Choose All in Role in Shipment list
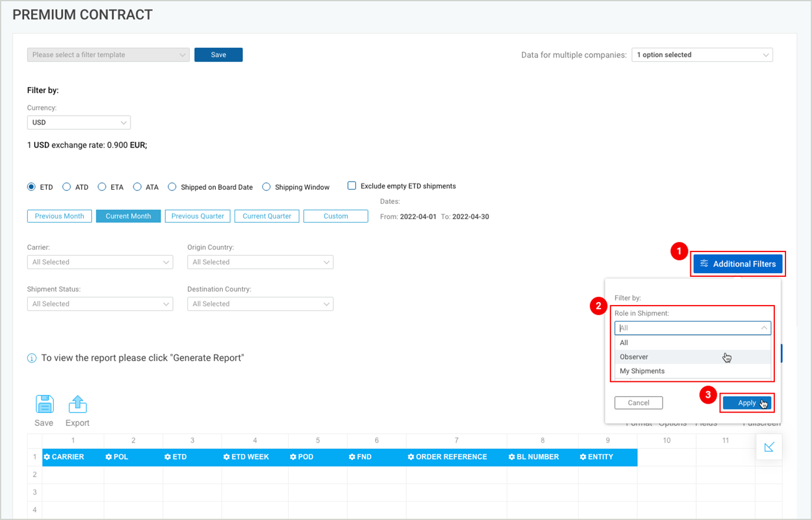The height and width of the screenshot is (520, 812). click(x=693, y=343)
